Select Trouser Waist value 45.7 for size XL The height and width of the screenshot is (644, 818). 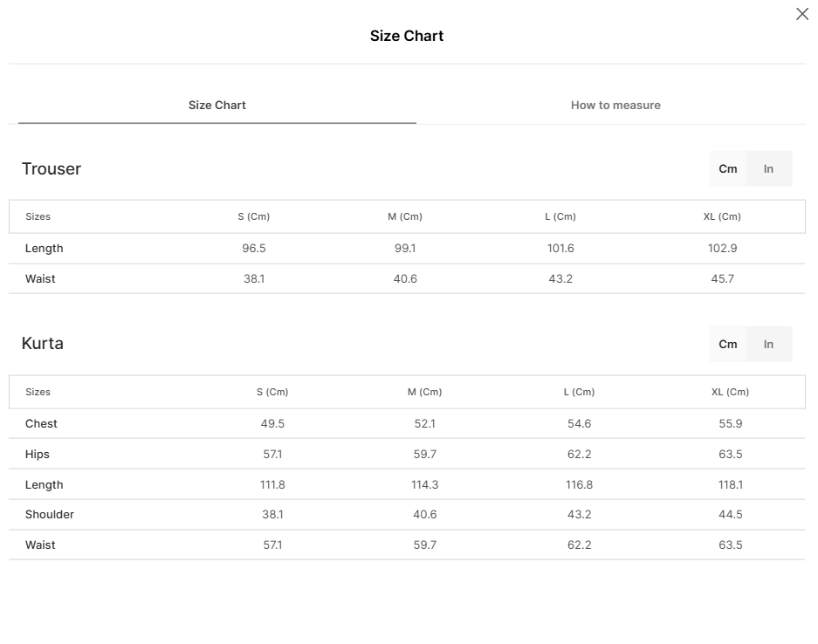[x=723, y=279]
